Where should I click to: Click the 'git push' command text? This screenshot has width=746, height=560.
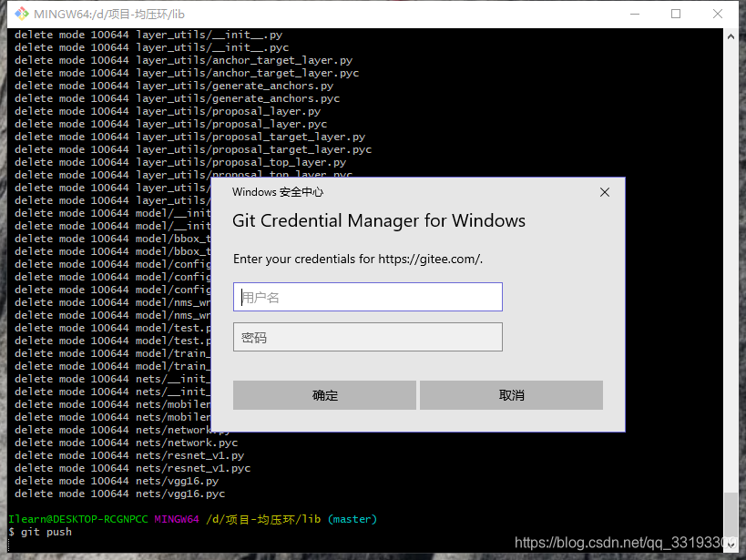pos(46,532)
